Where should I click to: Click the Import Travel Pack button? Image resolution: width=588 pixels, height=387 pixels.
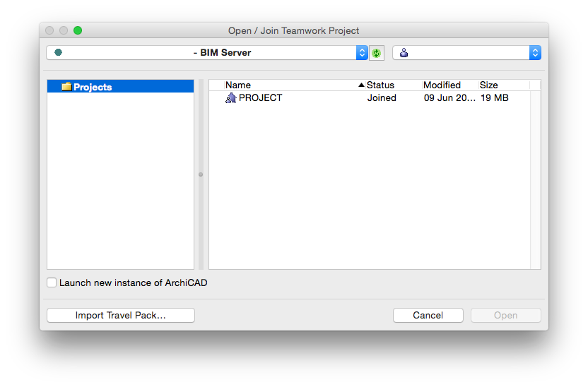(121, 315)
